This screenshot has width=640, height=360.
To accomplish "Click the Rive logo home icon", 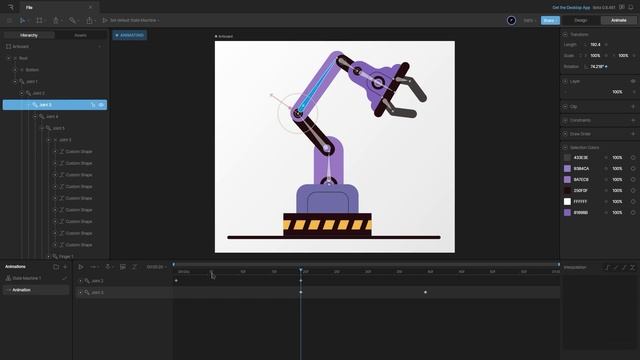I will click(x=11, y=7).
